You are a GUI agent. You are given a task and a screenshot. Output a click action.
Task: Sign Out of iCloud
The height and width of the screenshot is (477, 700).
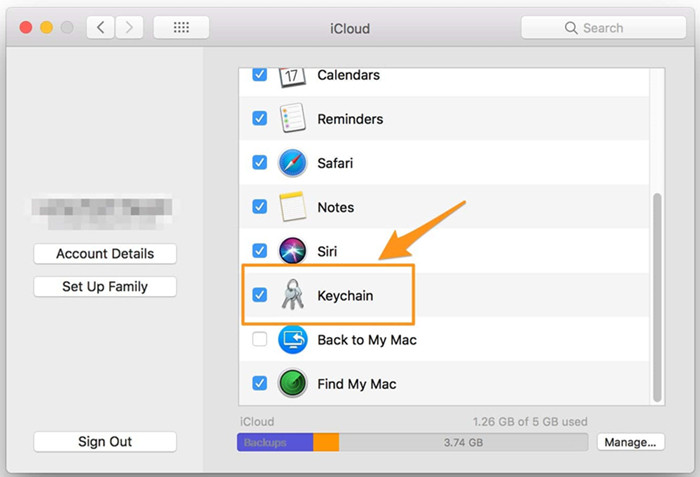click(x=105, y=441)
